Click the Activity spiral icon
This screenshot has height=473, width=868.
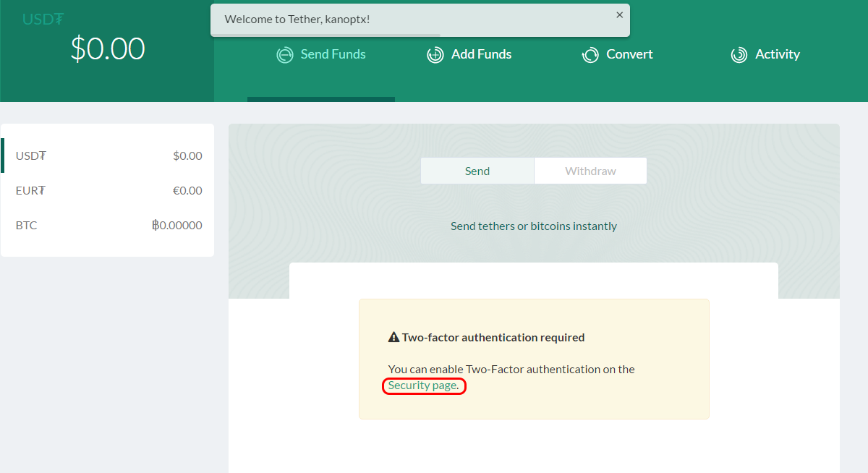coord(739,55)
